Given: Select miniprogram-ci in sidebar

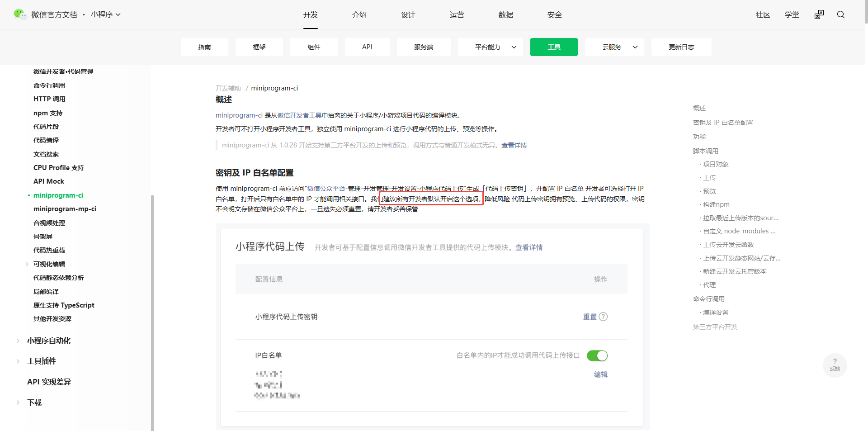Looking at the screenshot, I should pyautogui.click(x=58, y=195).
